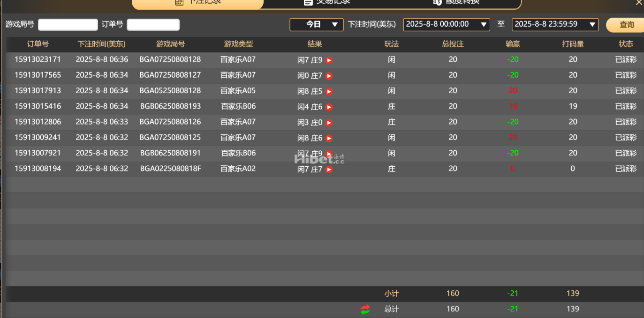Switch to the 交易记录 tab
The height and width of the screenshot is (318, 644).
(327, 2)
